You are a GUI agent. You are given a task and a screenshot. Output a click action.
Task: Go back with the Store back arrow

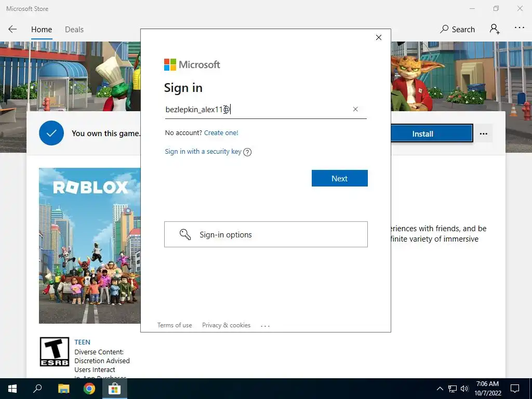point(12,29)
